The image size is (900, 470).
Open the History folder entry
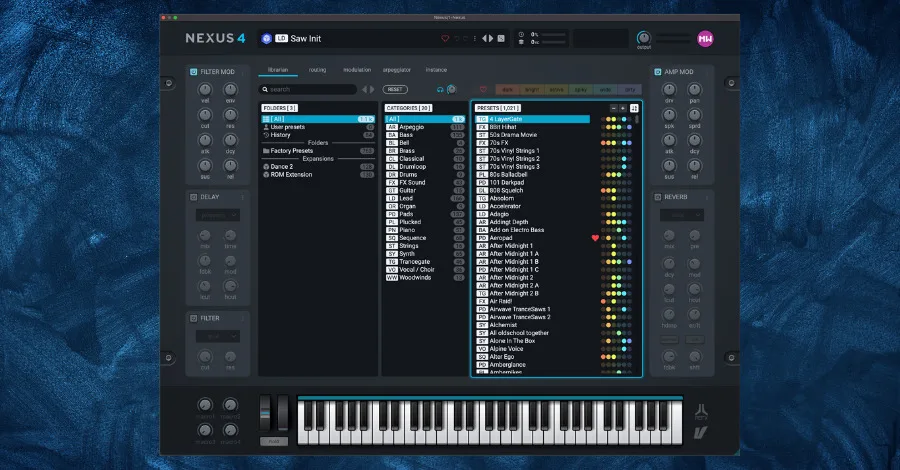point(318,135)
